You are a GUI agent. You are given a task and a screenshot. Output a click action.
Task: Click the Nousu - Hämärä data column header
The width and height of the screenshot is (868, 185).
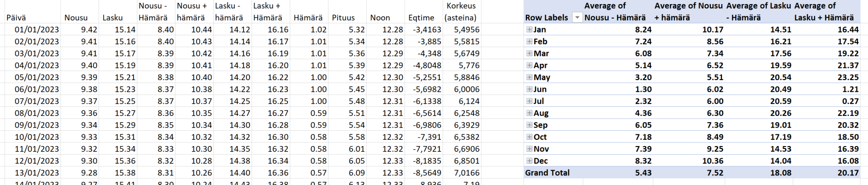[x=156, y=12]
